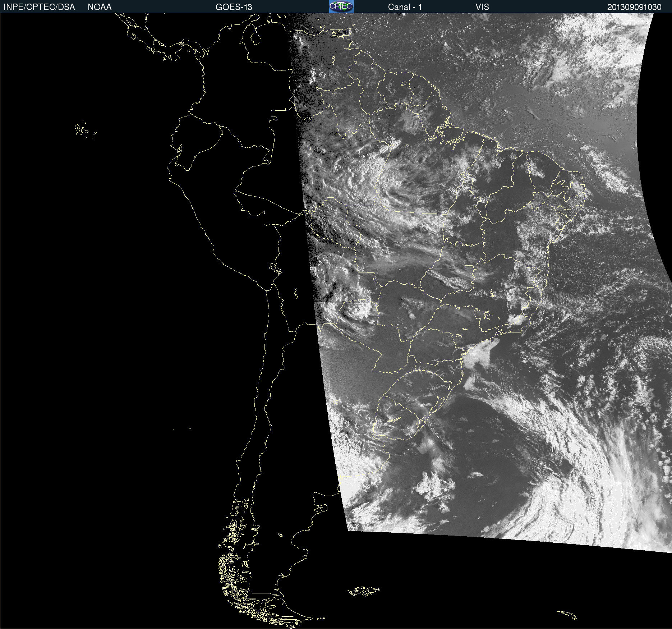Select the 'Canal - 1' channel label

pyautogui.click(x=405, y=7)
